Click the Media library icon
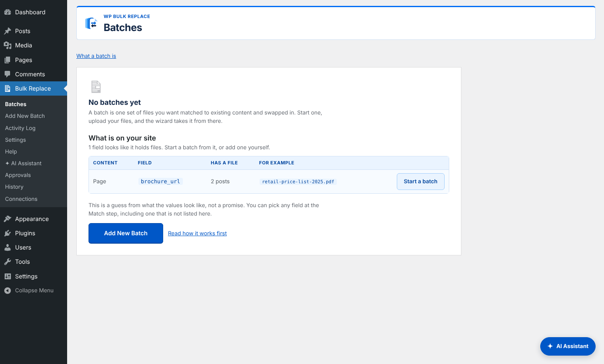Screen dimensions: 604x364 click(x=8, y=45)
